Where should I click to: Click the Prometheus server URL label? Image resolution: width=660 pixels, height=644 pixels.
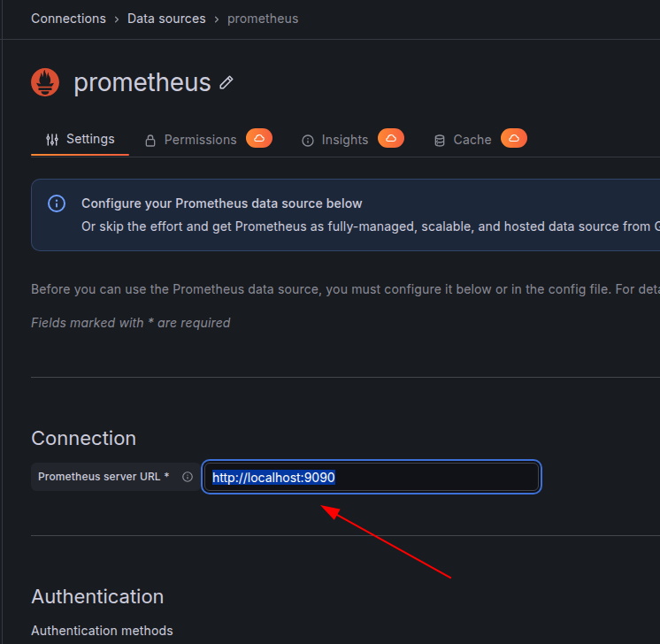coord(104,477)
